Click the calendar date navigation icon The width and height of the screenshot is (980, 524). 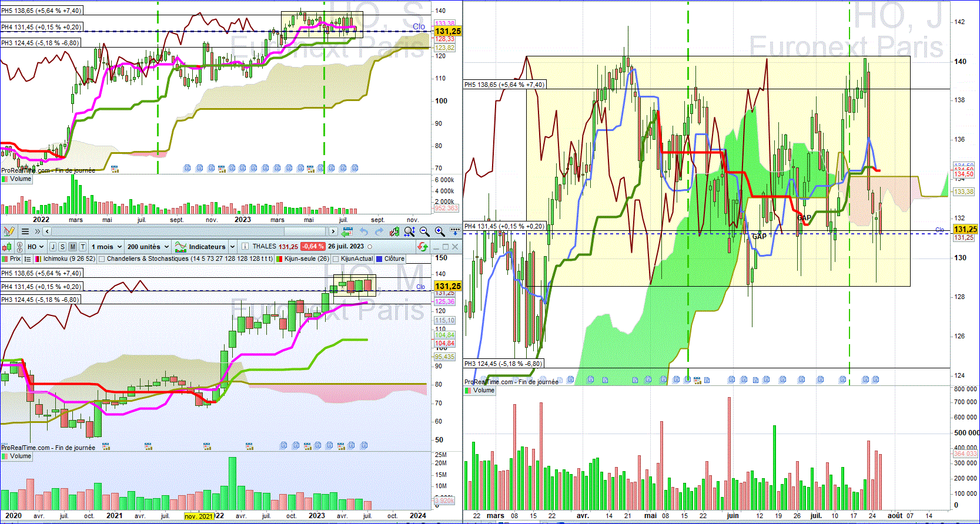pyautogui.click(x=347, y=231)
